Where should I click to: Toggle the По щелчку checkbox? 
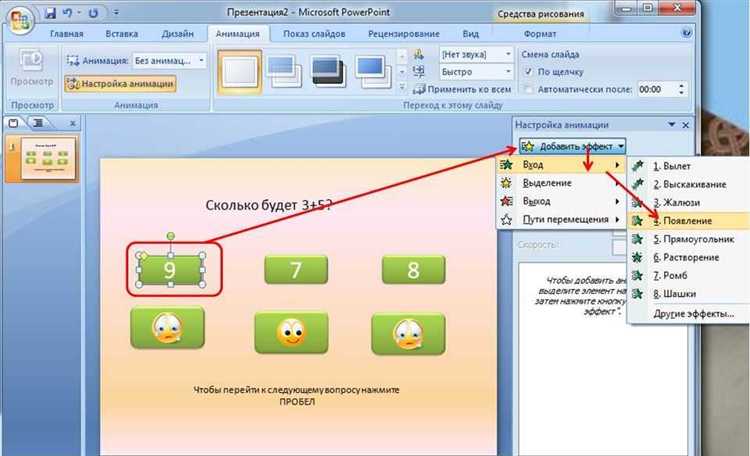click(x=528, y=72)
